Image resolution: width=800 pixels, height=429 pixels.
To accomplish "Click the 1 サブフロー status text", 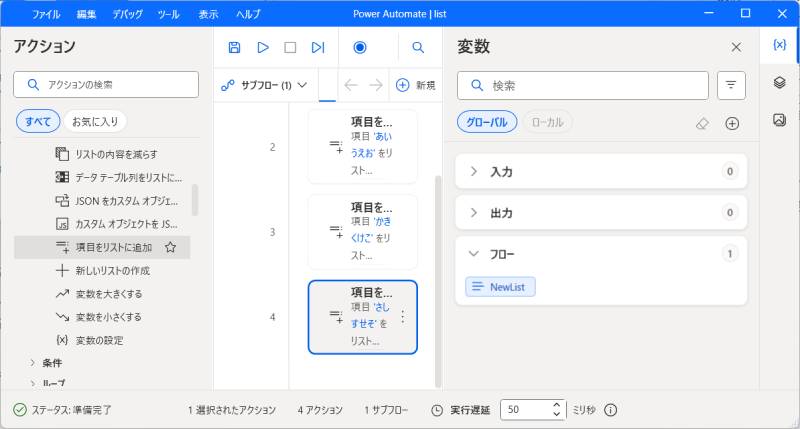I will (x=386, y=410).
